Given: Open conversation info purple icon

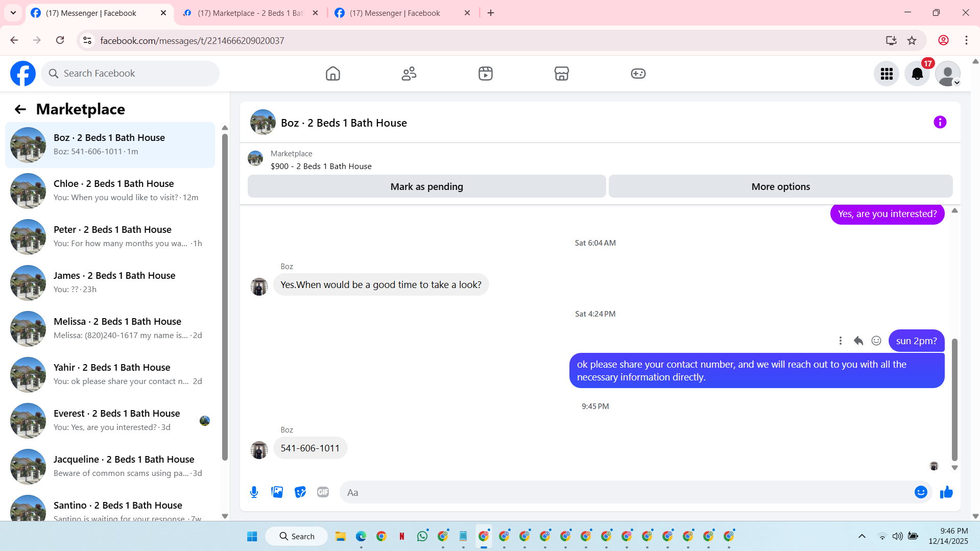Looking at the screenshot, I should (940, 122).
